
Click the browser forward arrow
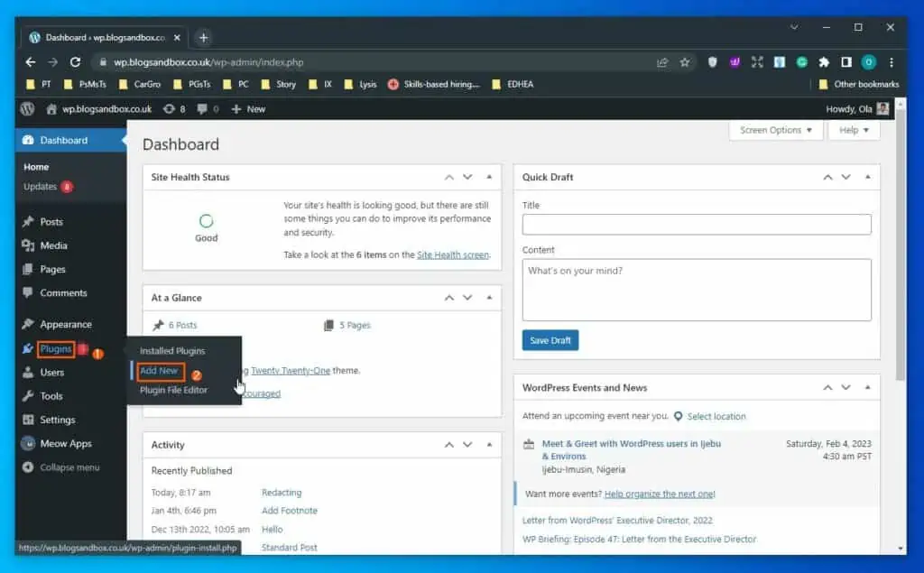53,62
